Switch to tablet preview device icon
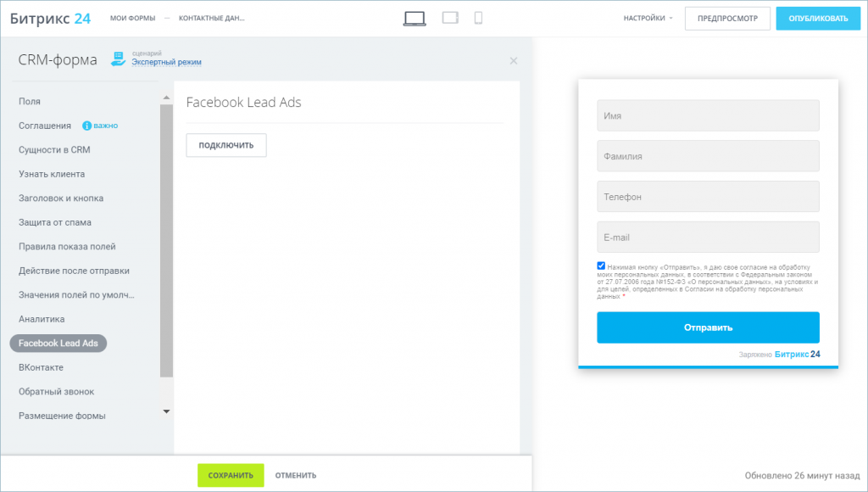The image size is (868, 492). coord(450,18)
